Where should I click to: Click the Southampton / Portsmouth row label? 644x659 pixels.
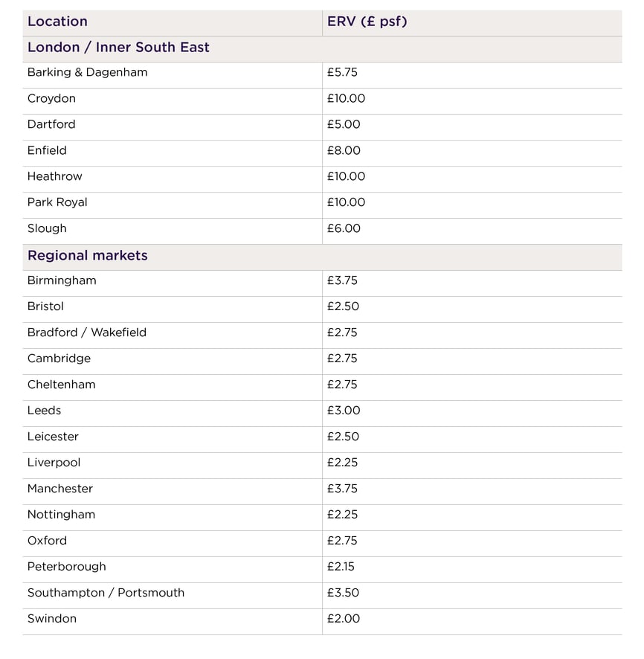coord(106,594)
